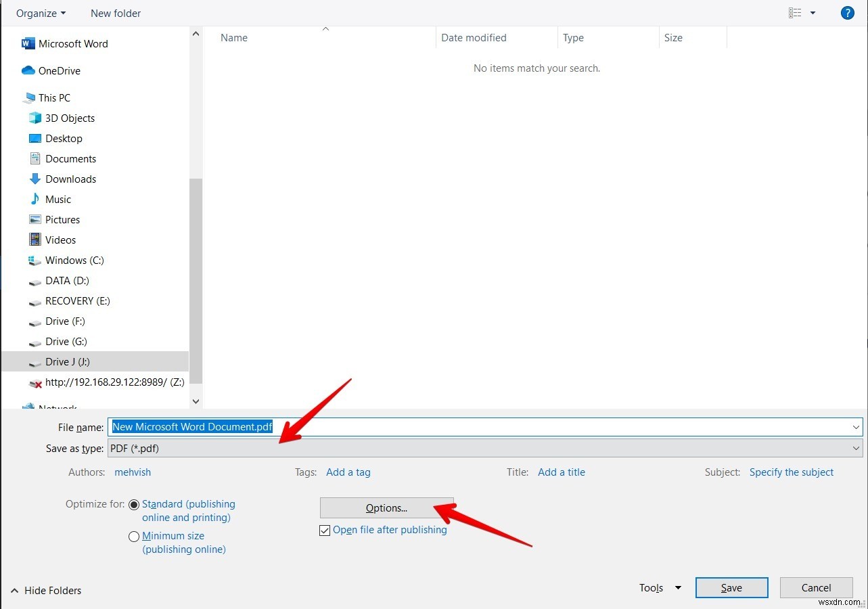Click the mehvish author link
The width and height of the screenshot is (868, 609).
(x=133, y=472)
